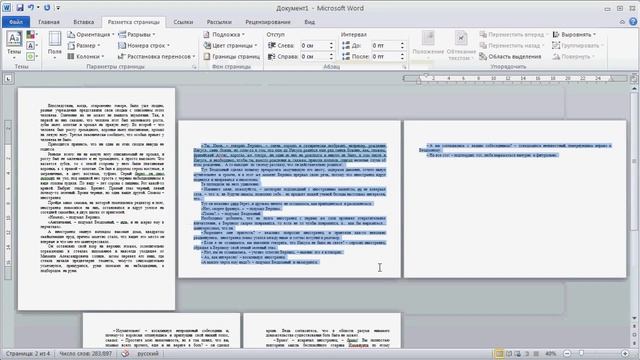This screenshot has width=640, height=360.
Task: Select Outline view button
Action: click(527, 353)
